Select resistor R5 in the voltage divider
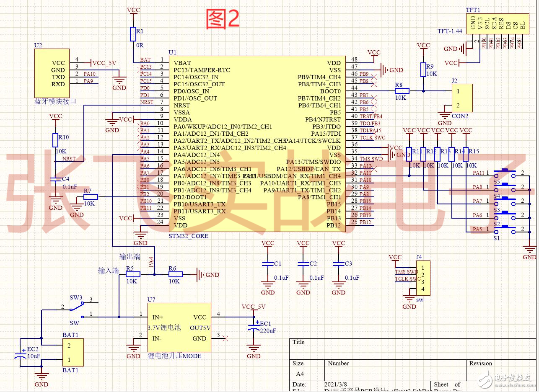Screen dimensions: 539x392 click(x=133, y=275)
